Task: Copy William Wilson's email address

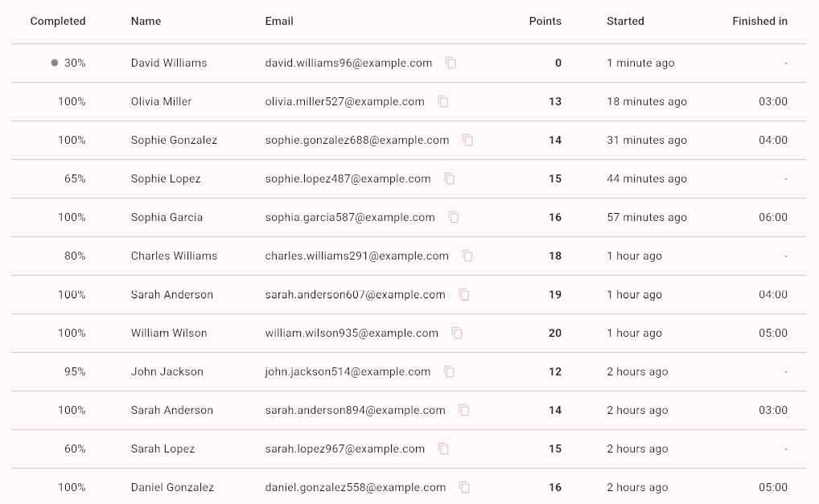Action: [x=457, y=333]
